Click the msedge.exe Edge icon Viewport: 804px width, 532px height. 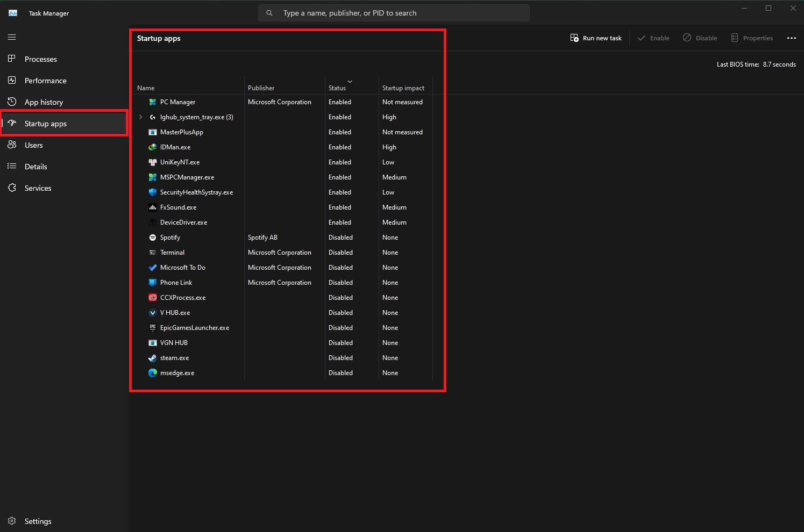point(153,373)
